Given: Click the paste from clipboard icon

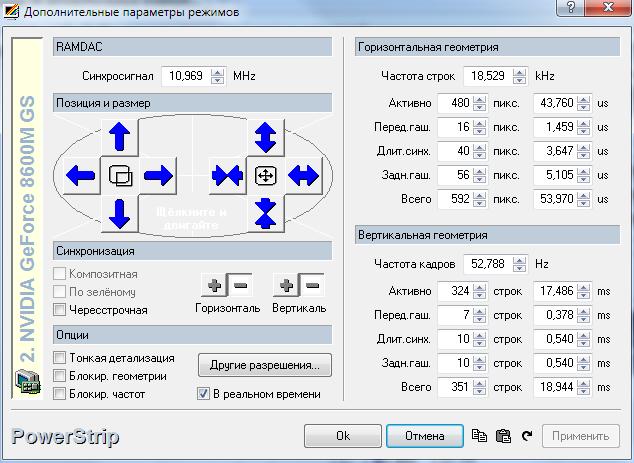Looking at the screenshot, I should [503, 436].
